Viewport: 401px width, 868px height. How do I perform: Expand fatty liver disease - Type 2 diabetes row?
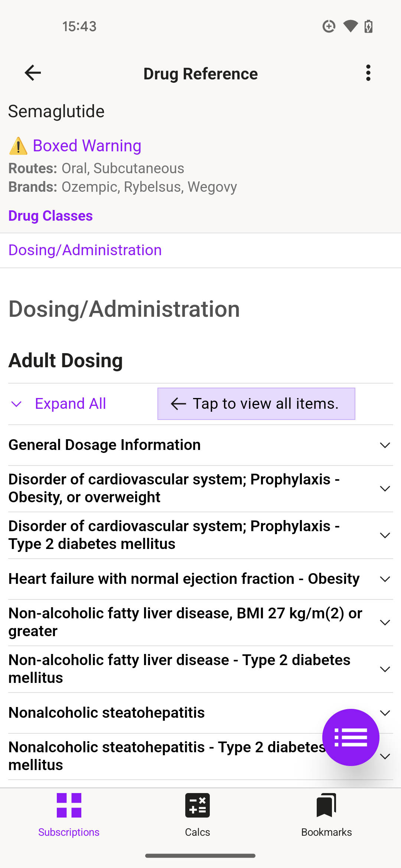tap(200, 669)
